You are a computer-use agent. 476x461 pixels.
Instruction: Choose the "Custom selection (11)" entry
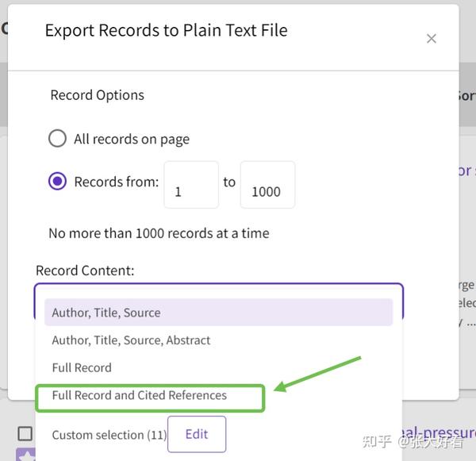click(x=109, y=435)
